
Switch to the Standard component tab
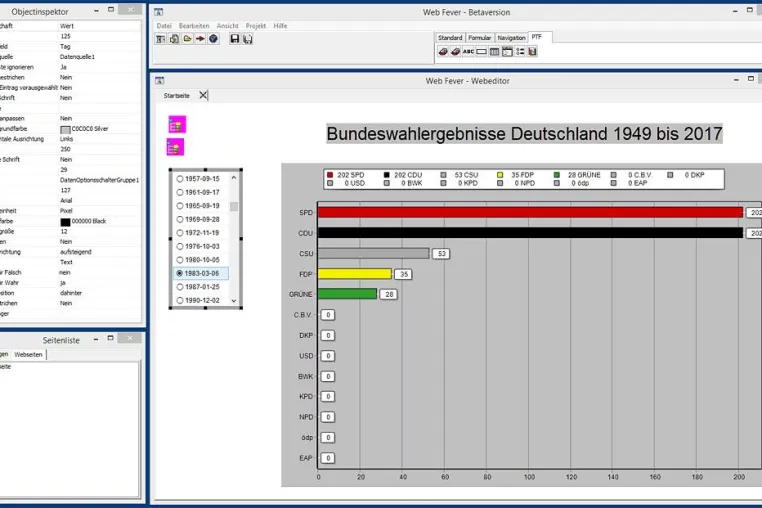click(450, 37)
